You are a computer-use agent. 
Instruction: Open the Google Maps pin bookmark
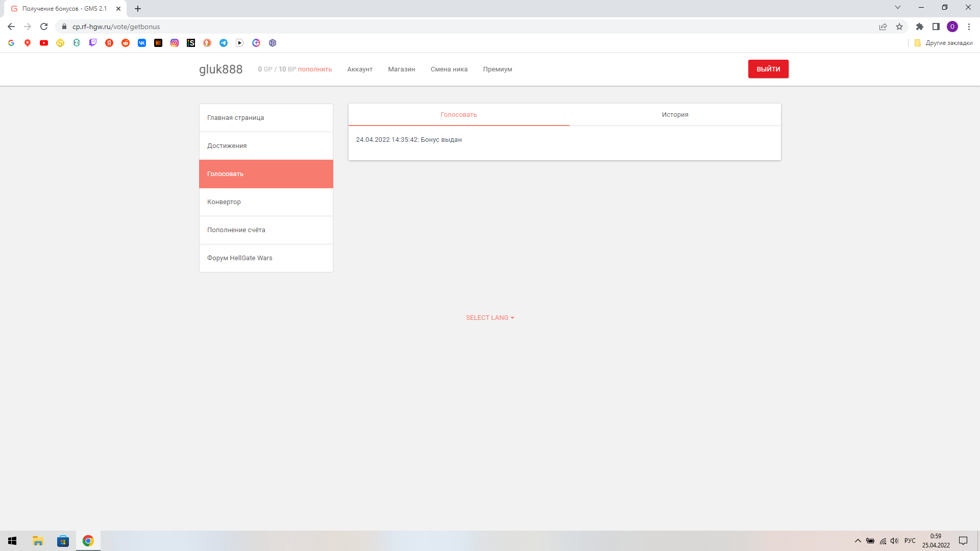(x=28, y=43)
